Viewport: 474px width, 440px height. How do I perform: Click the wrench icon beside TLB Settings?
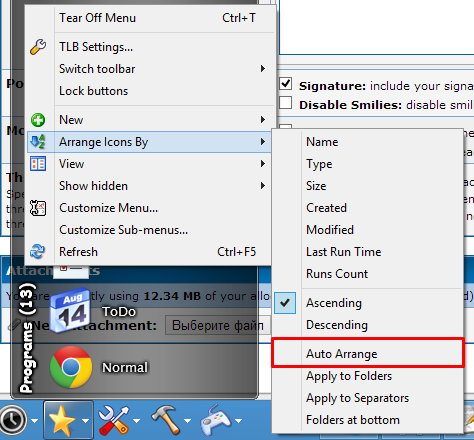[x=38, y=47]
